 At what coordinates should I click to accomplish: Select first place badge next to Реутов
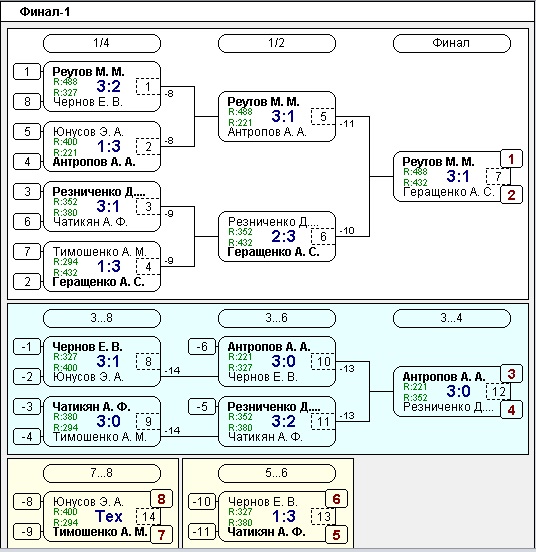click(511, 159)
